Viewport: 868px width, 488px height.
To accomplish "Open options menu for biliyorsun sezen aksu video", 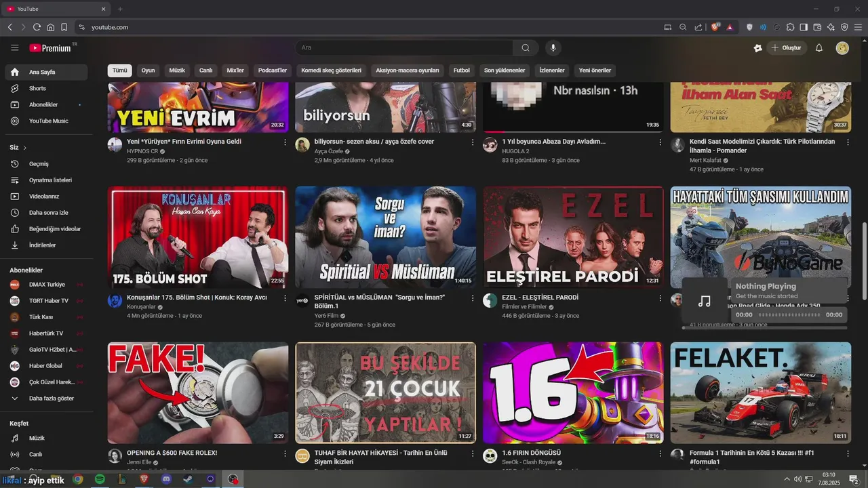I will [473, 142].
